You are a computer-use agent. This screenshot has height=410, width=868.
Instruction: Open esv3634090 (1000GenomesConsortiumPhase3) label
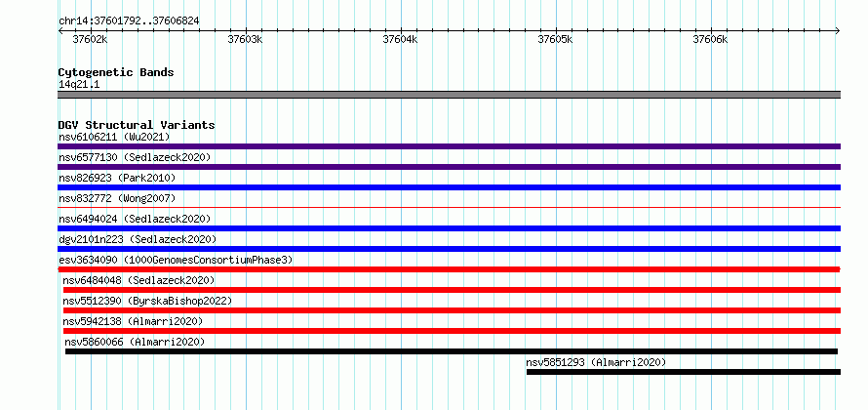pos(176,260)
